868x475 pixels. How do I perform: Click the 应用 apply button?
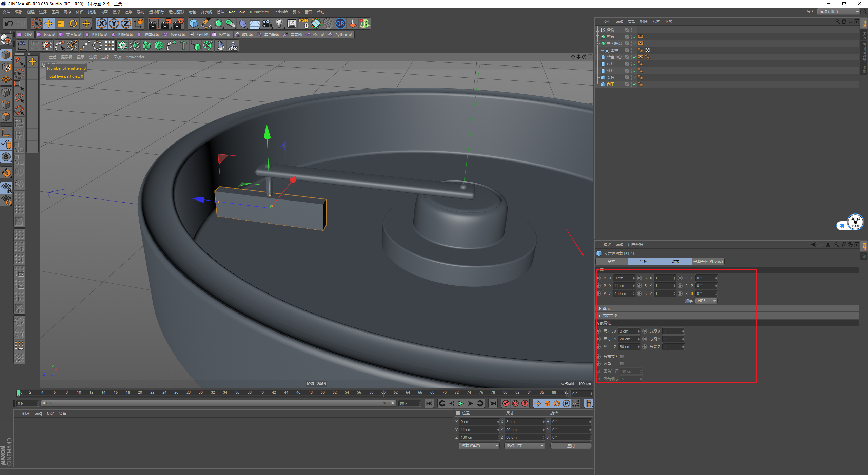571,445
